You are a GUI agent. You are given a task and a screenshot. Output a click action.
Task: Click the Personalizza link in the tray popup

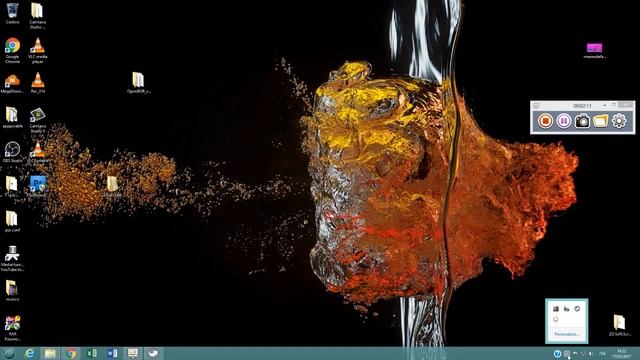point(567,334)
